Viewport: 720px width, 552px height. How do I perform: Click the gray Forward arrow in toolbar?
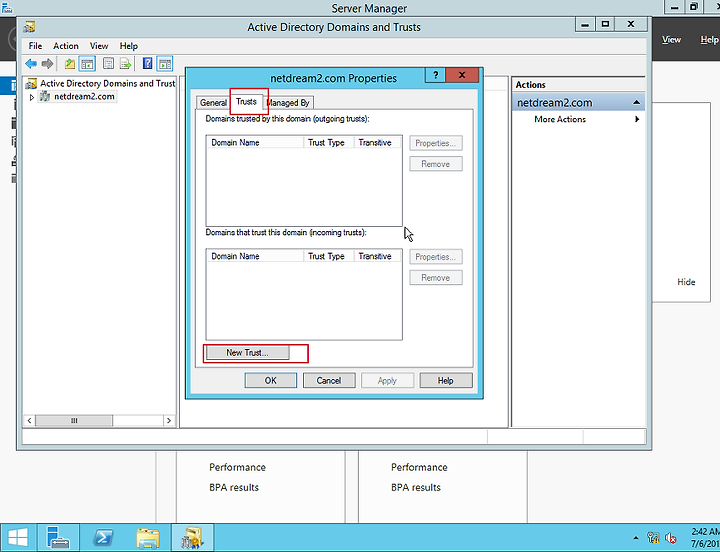[47, 63]
